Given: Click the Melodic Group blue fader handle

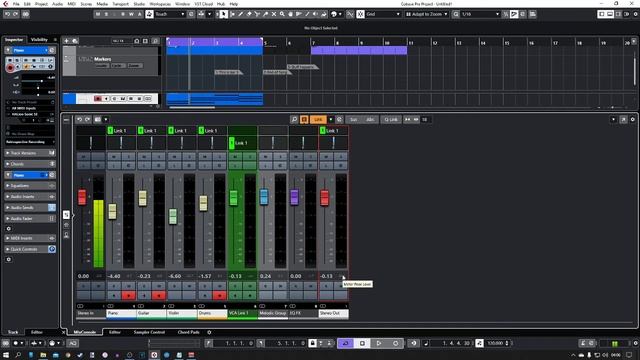Looking at the screenshot, I should 264,197.
